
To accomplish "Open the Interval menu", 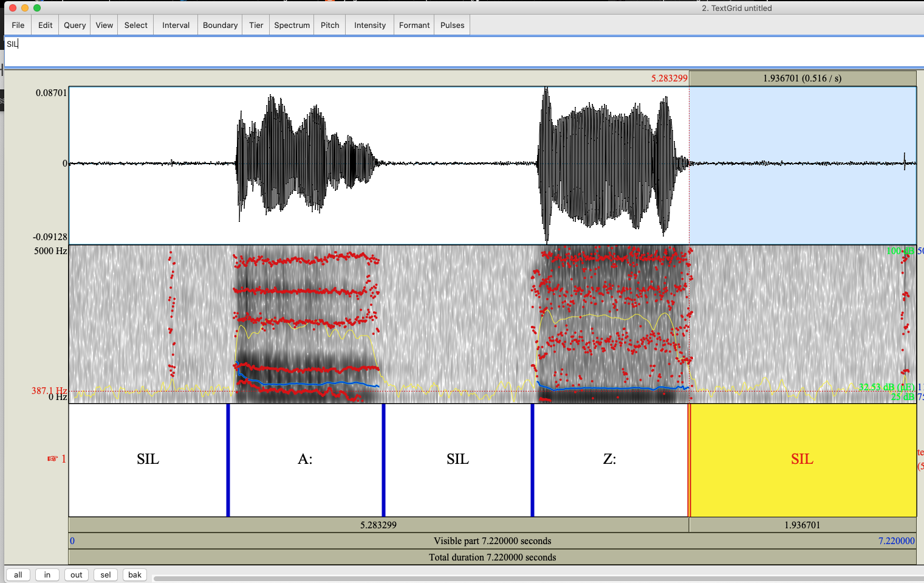I will click(176, 25).
